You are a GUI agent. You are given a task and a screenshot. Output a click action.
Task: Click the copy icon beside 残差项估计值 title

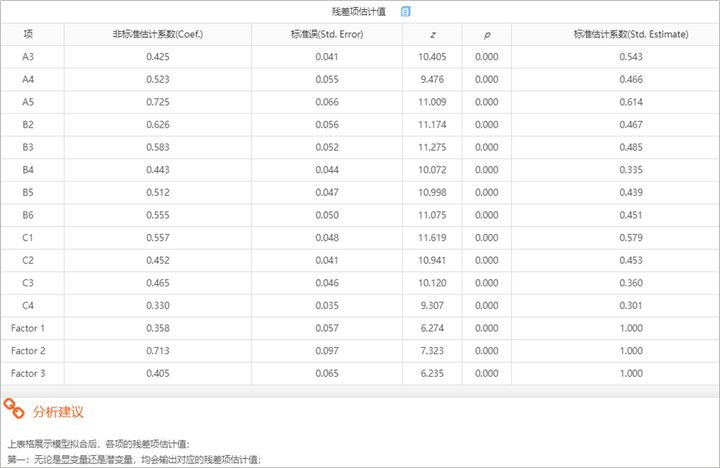coord(405,11)
